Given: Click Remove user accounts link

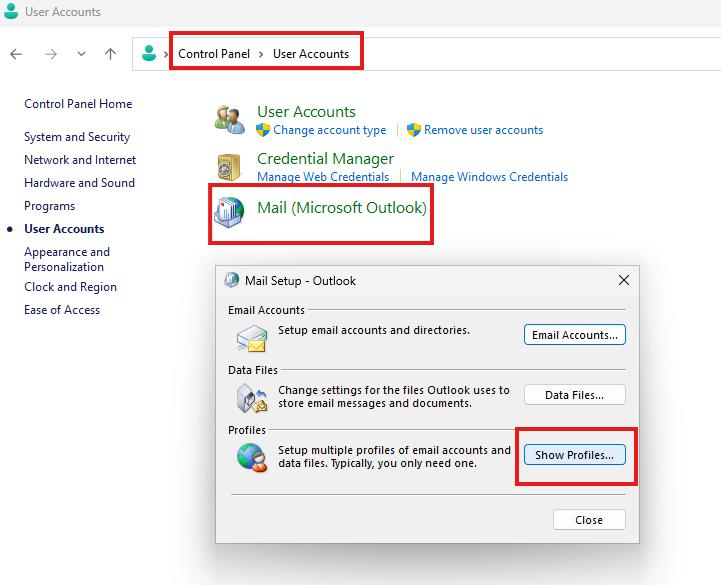Looking at the screenshot, I should [483, 130].
